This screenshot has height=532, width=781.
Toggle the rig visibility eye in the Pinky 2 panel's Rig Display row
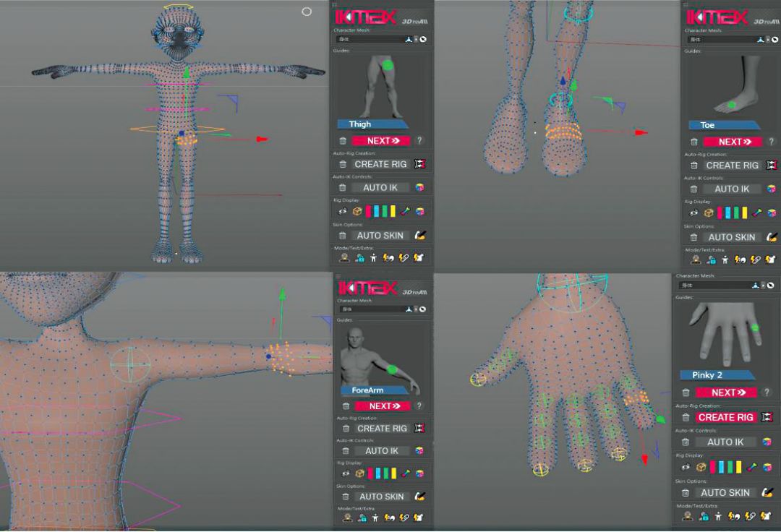(x=686, y=467)
